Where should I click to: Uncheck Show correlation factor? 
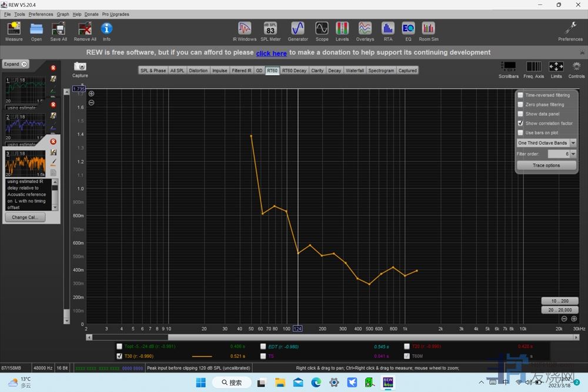coord(520,124)
